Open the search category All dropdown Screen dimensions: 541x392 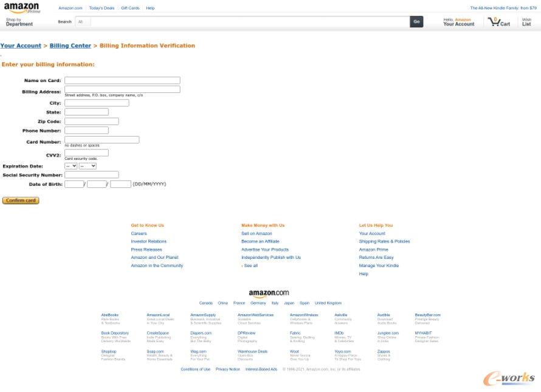(x=83, y=22)
